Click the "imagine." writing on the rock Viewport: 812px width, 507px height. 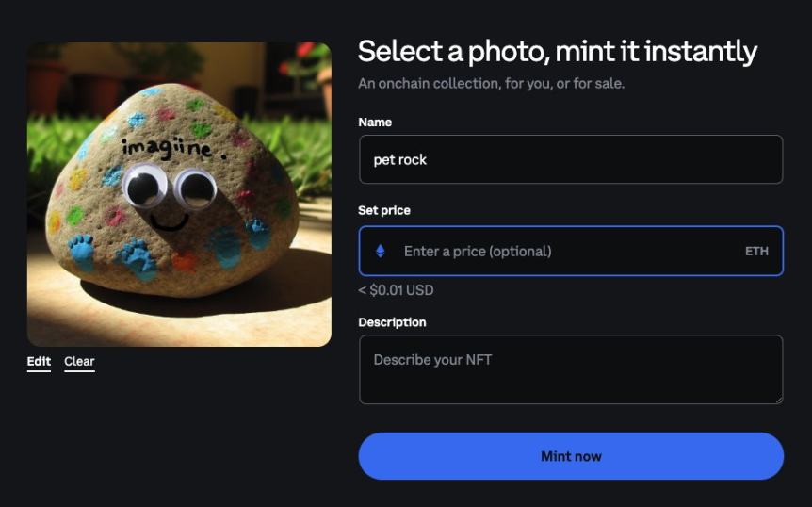coord(170,146)
